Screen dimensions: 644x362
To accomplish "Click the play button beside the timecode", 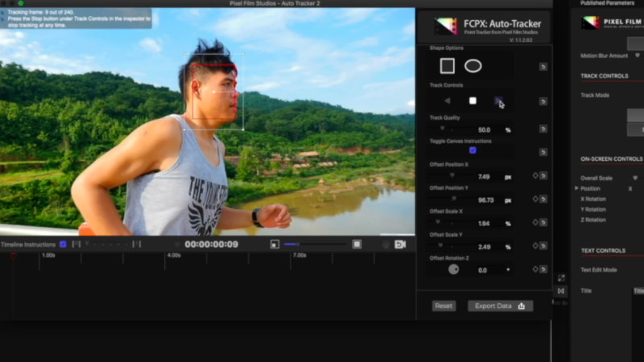I will (x=177, y=245).
